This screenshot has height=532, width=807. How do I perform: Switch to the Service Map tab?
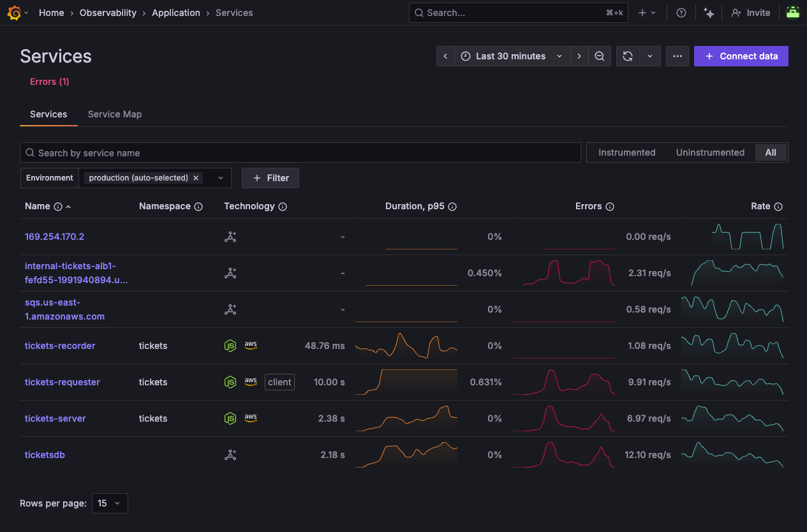115,114
